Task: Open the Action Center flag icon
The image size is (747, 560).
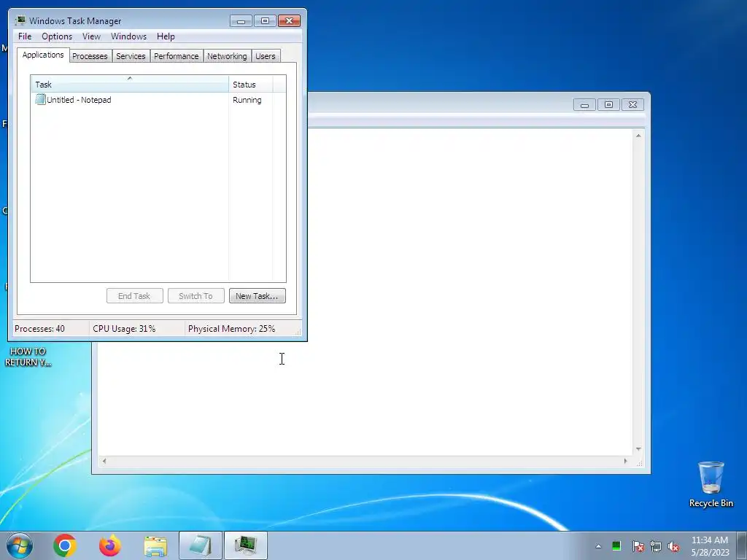Action: point(638,546)
